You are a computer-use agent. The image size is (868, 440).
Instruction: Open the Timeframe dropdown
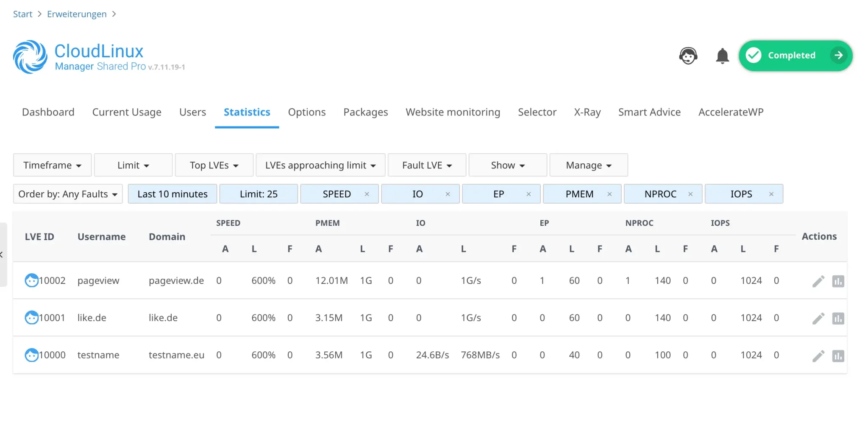52,165
